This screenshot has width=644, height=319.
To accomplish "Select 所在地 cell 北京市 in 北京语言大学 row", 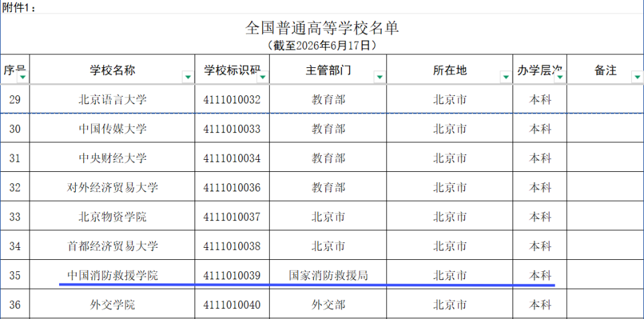I will pyautogui.click(x=449, y=99).
